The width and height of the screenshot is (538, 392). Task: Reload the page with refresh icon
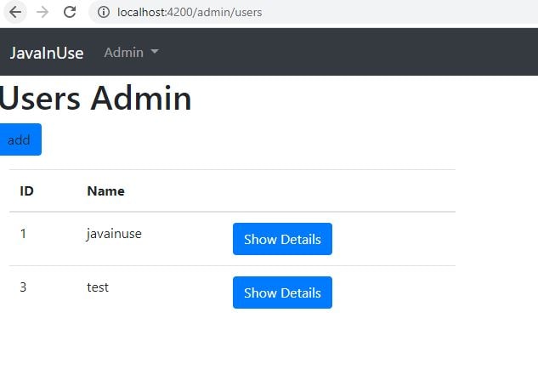tap(70, 12)
